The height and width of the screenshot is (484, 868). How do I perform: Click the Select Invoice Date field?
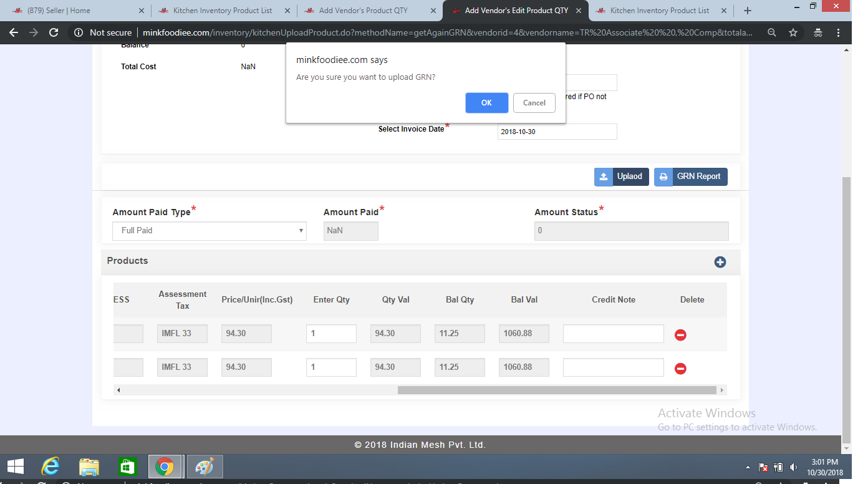(557, 132)
